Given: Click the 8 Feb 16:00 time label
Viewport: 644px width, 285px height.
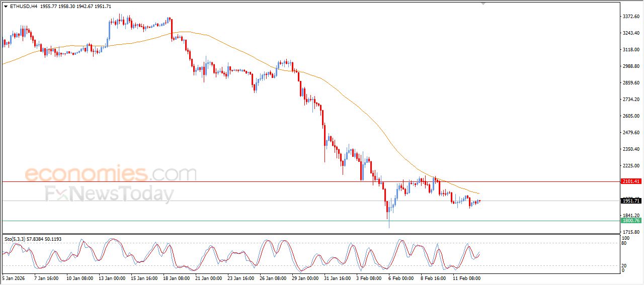Looking at the screenshot, I should pos(434,278).
